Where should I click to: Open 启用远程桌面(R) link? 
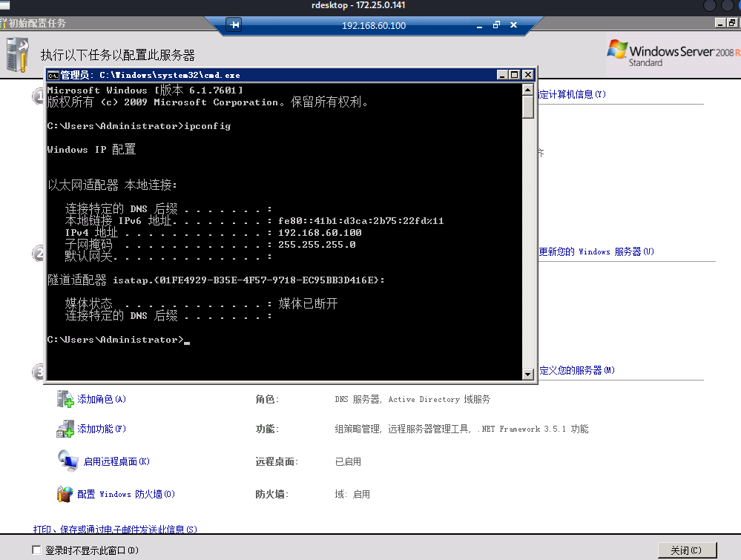click(x=116, y=461)
